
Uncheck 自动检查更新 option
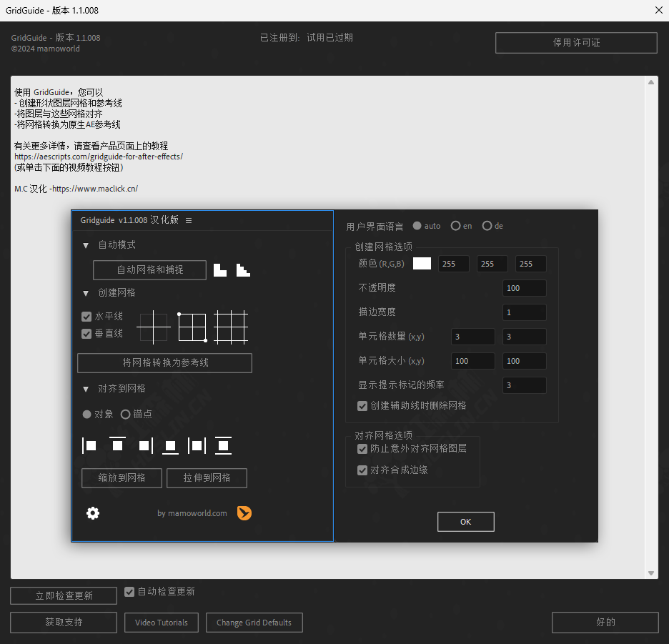[129, 592]
